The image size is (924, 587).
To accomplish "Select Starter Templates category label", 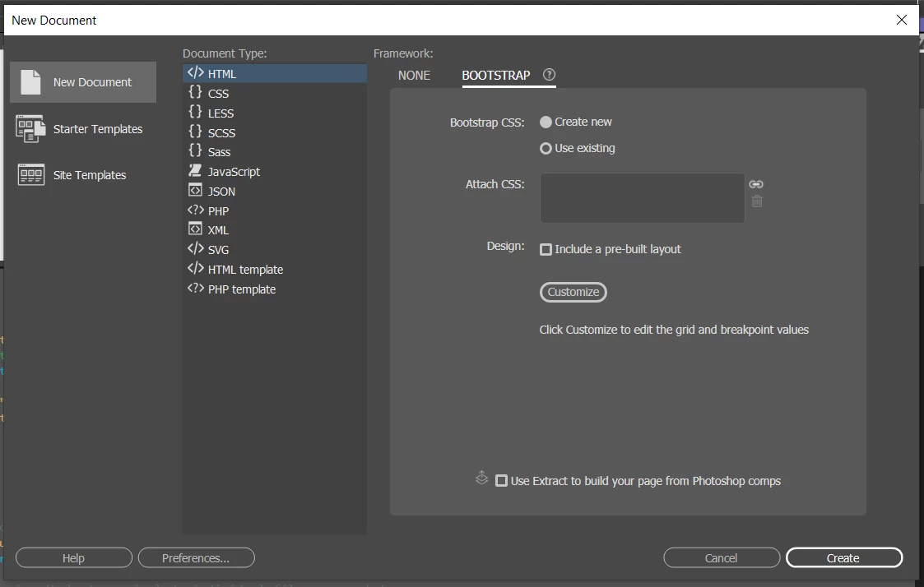I will (x=98, y=128).
